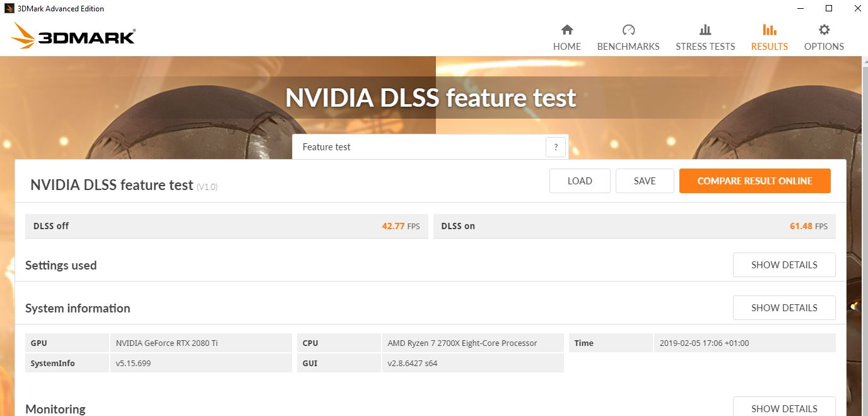Click the CPU label cell

(339, 343)
